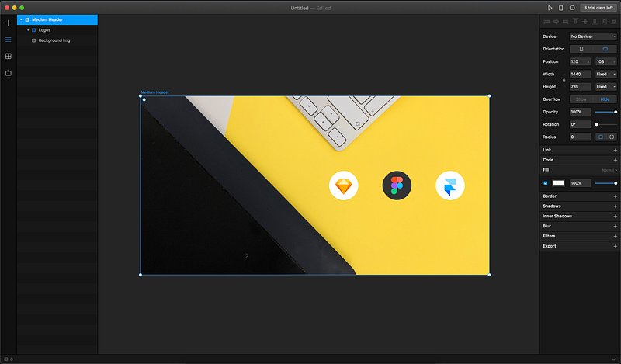Add a Link with its plus button
Screen dimensions: 621x364
[x=615, y=150]
